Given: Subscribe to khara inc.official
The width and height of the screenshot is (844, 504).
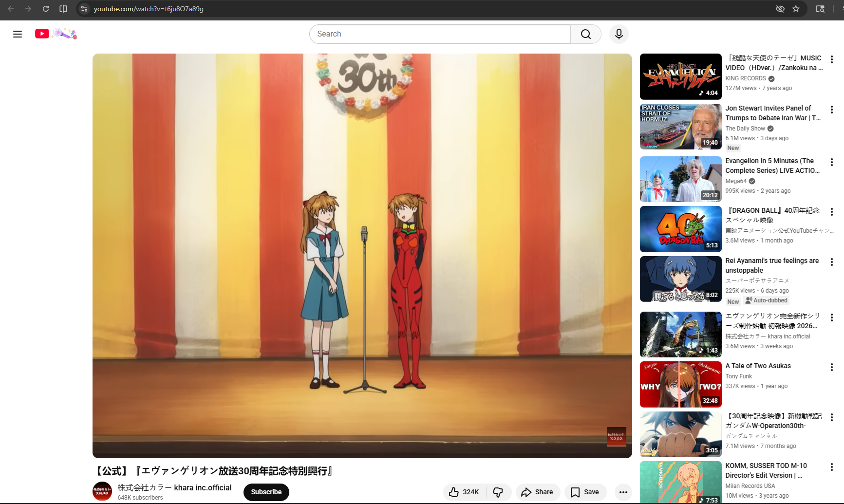Looking at the screenshot, I should coord(266,492).
